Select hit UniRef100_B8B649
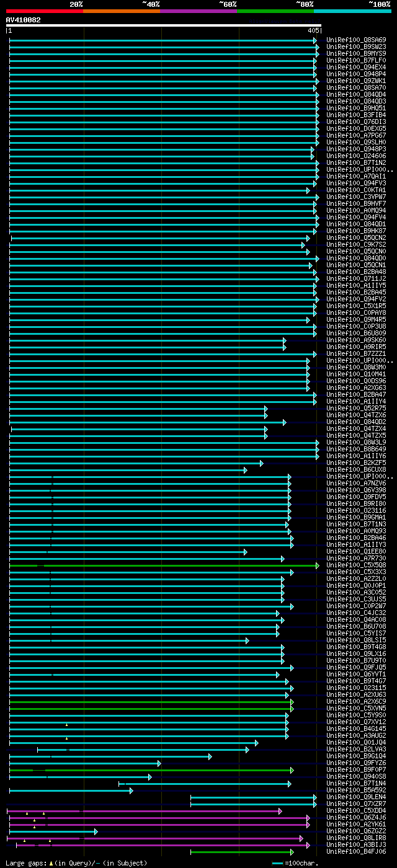The image size is (397, 868). coord(356,449)
